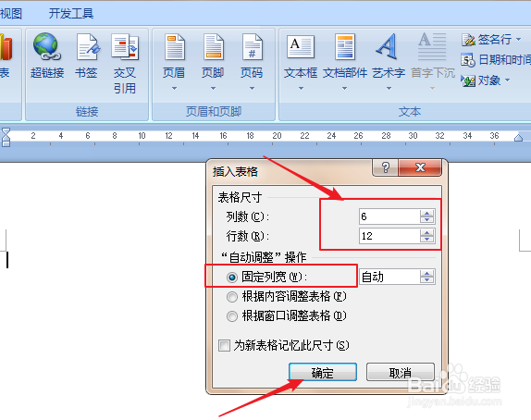Image resolution: width=531 pixels, height=420 pixels.
Task: Expand the 首字下沉 dropdown arrow
Action: click(x=432, y=89)
